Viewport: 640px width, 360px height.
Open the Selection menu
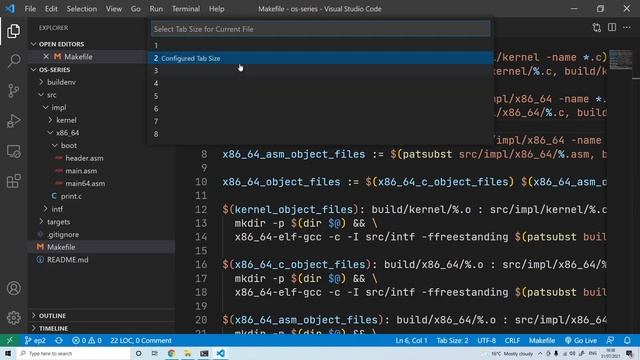point(82,9)
